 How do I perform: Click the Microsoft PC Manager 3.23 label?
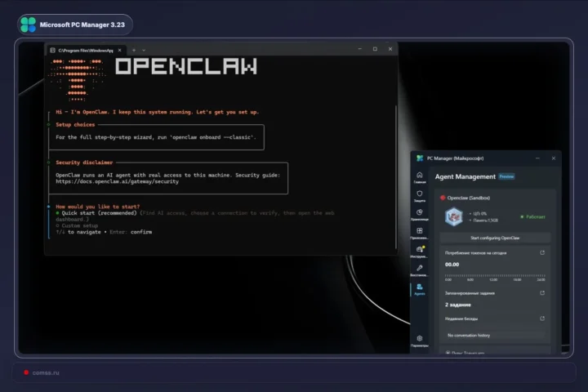point(82,24)
